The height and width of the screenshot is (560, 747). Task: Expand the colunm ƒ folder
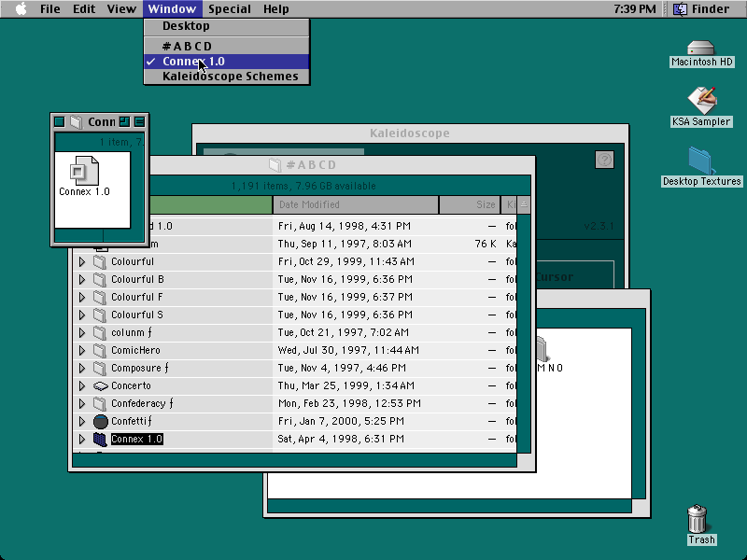coord(81,332)
